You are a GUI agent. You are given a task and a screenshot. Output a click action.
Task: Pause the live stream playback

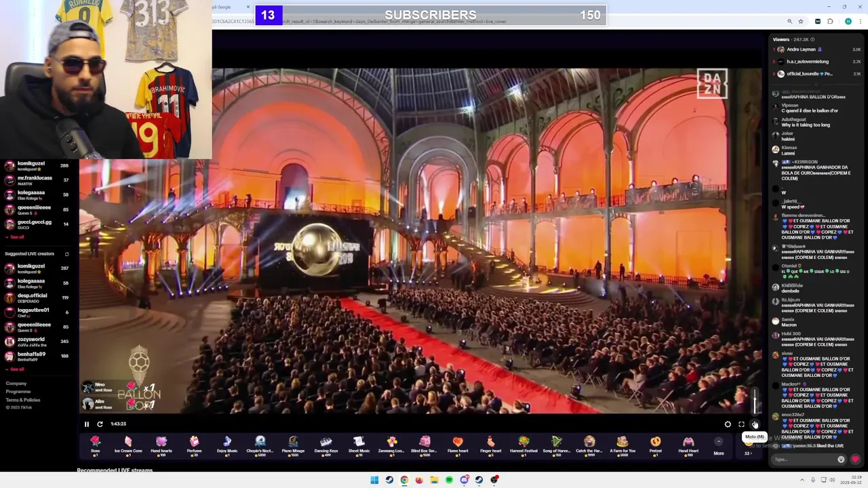point(87,424)
